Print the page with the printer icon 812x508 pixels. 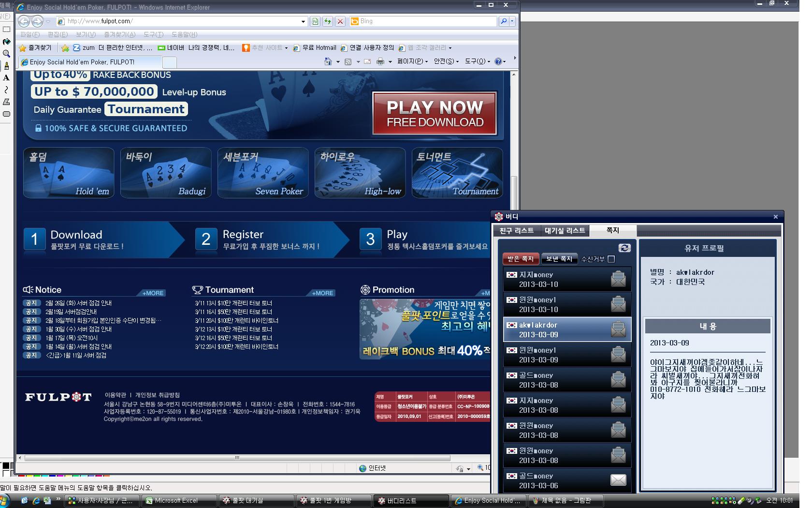pos(380,61)
